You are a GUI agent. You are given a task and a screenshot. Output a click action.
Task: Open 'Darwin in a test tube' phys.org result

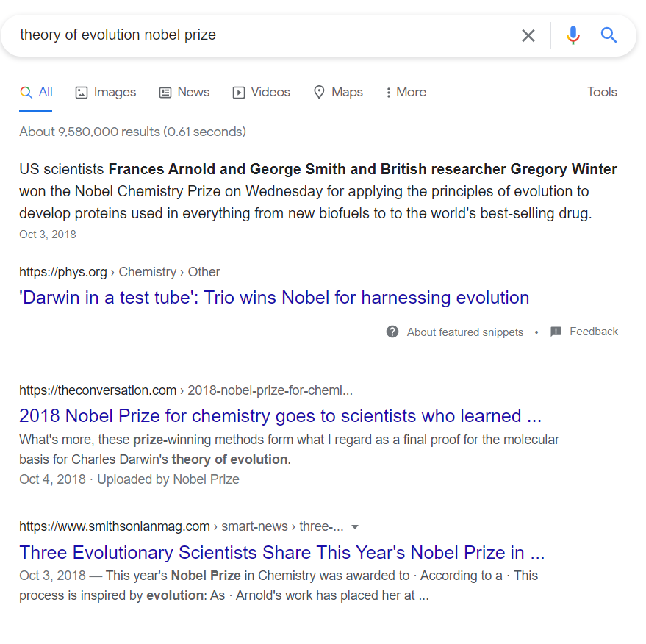(274, 298)
